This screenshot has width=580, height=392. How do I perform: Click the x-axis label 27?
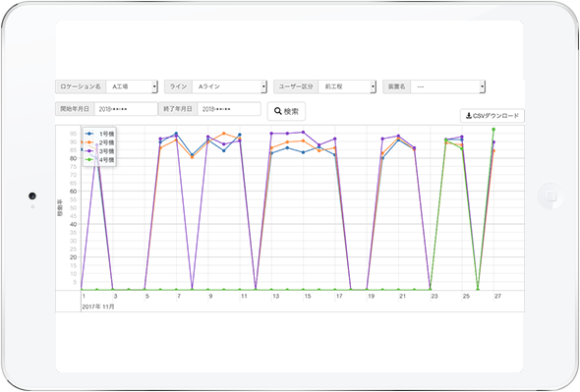pyautogui.click(x=497, y=297)
